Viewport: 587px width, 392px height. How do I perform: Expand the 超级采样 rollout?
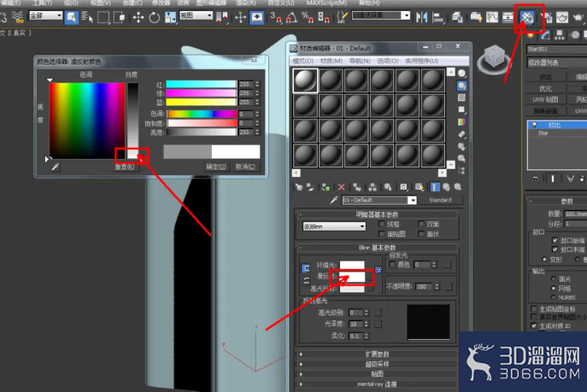coord(378,364)
